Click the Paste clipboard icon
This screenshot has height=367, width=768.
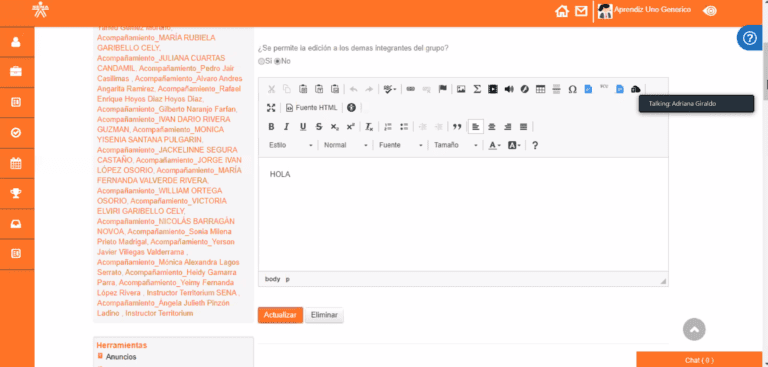[303, 89]
